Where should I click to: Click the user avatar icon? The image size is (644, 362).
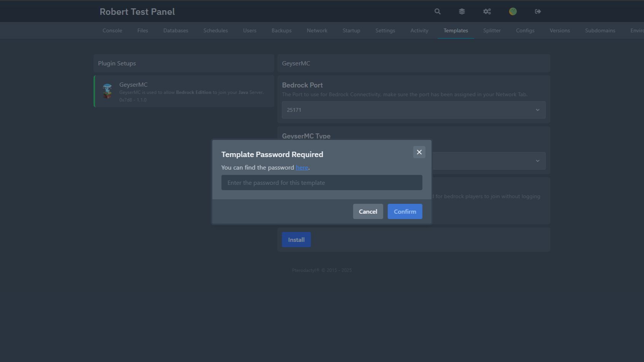[513, 11]
